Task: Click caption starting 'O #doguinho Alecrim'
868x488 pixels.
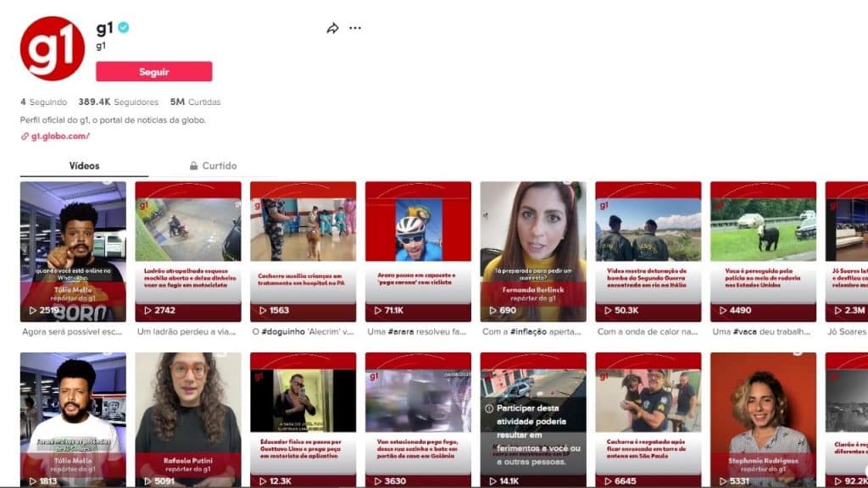Action: coord(303,332)
